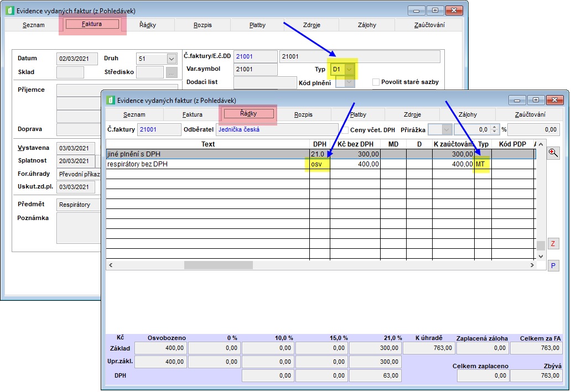This screenshot has height=392, width=571.
Task: Click the app icon in the back window title bar
Action: pyautogui.click(x=10, y=11)
